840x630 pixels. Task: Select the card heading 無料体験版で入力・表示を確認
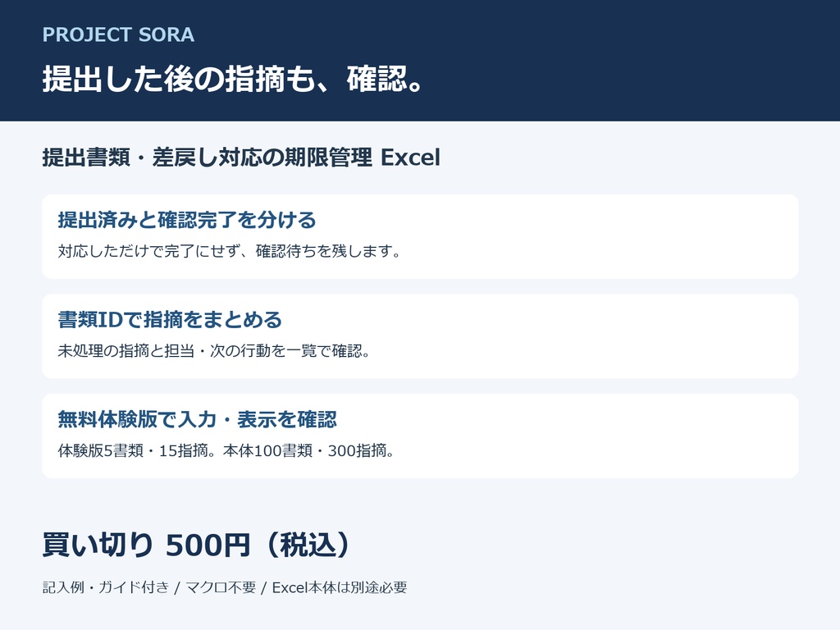pyautogui.click(x=197, y=419)
